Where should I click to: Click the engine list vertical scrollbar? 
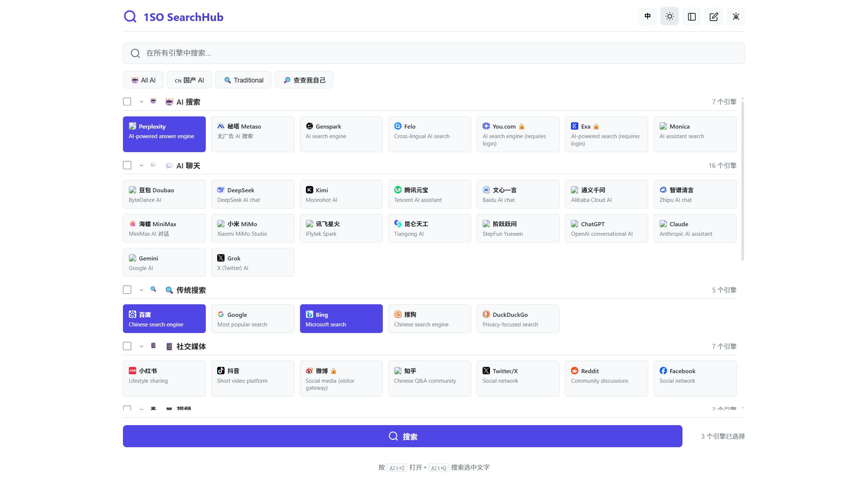click(742, 181)
